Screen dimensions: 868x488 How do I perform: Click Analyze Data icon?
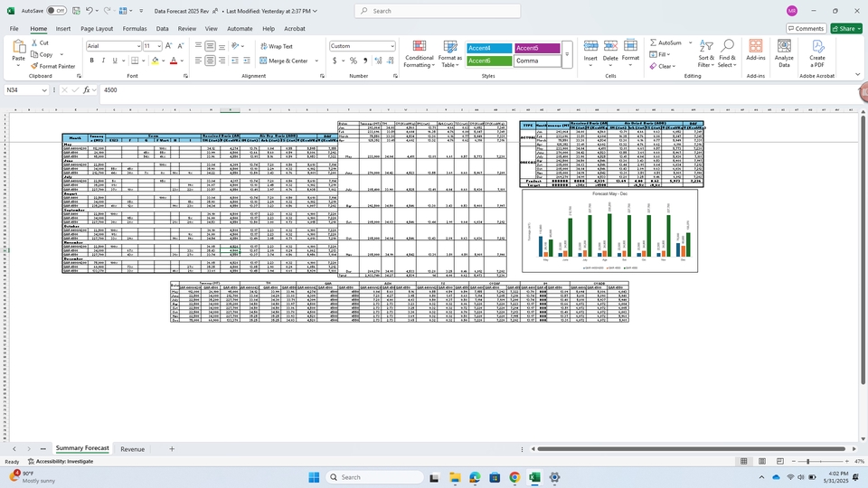pyautogui.click(x=784, y=46)
